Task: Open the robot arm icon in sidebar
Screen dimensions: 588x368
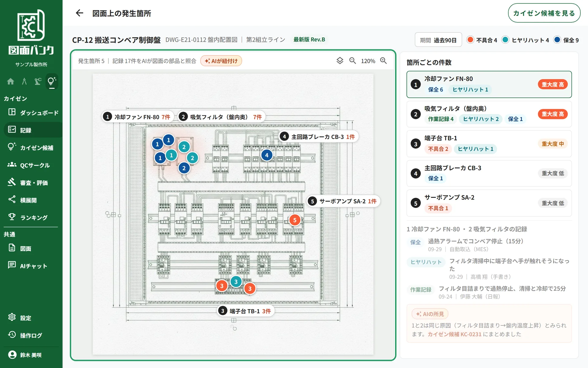Action: click(38, 81)
